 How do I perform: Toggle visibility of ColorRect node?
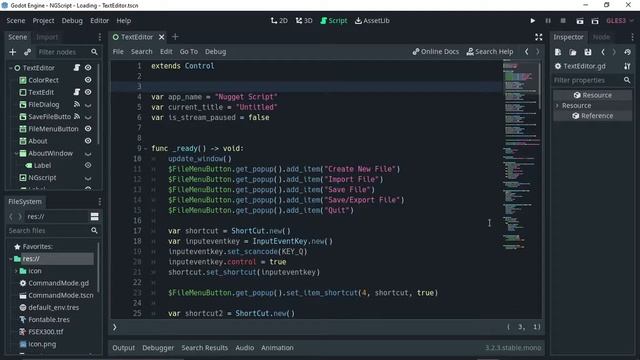pos(88,80)
